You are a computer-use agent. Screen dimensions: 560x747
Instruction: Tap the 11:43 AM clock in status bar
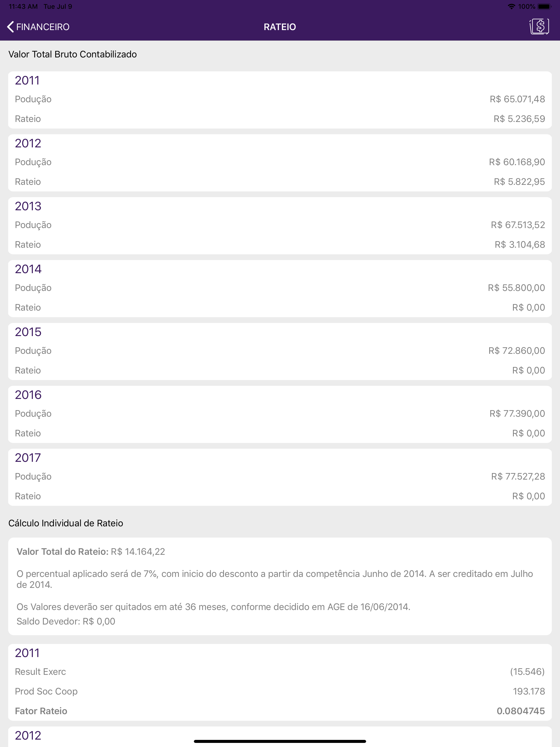[23, 6]
